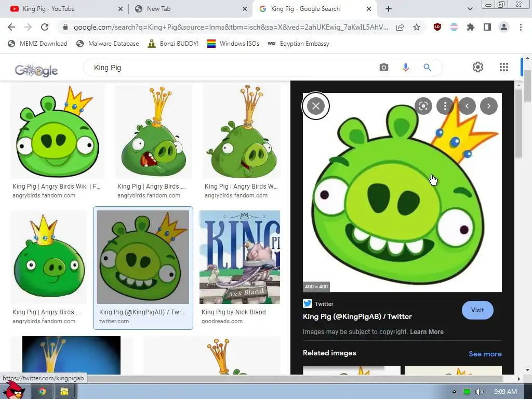Close the New Tab tab
The image size is (532, 399).
(x=245, y=9)
